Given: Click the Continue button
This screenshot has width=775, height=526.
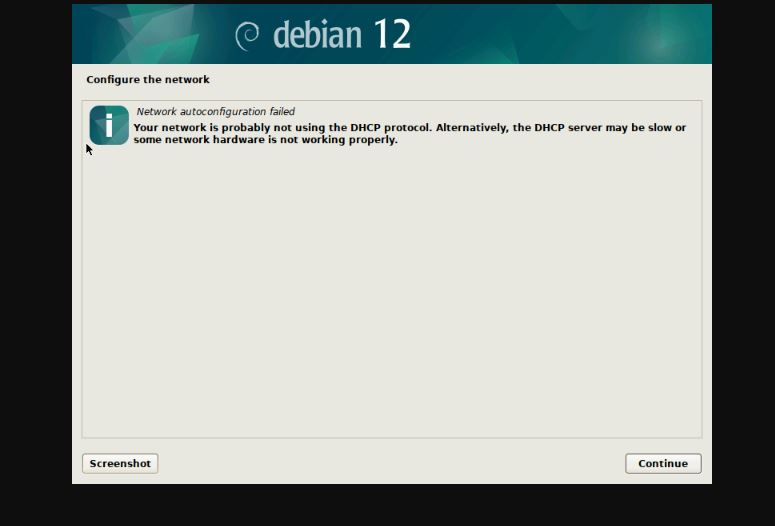Looking at the screenshot, I should [663, 463].
